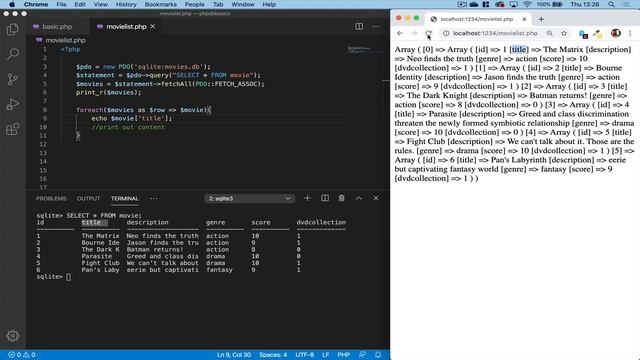
Task: Open the Source Control view
Action: click(13, 79)
